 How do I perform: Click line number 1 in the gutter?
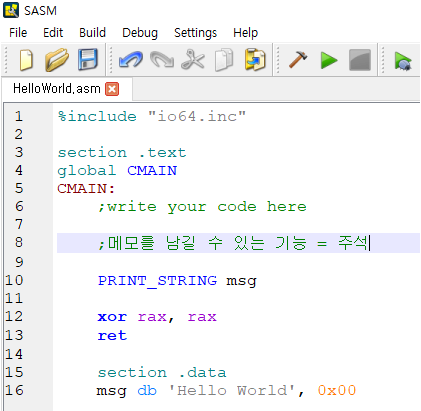point(19,116)
